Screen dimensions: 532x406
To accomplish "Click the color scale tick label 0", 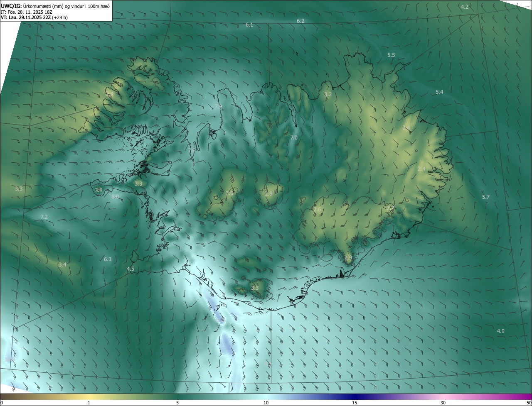I will [2, 403].
